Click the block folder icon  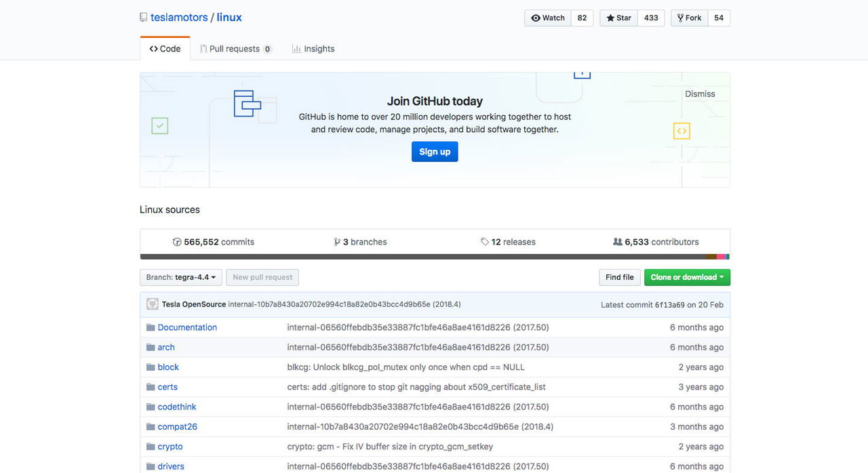(x=151, y=367)
